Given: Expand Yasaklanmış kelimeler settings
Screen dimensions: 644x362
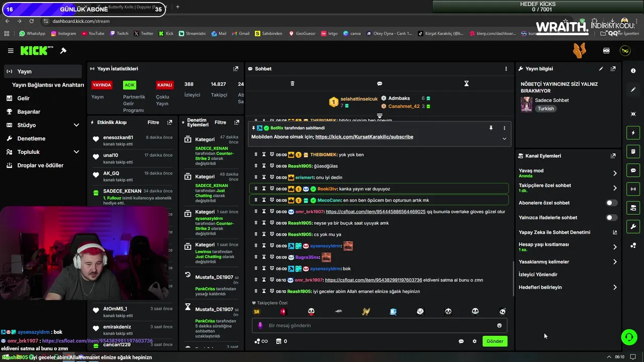Looking at the screenshot, I should (x=615, y=262).
